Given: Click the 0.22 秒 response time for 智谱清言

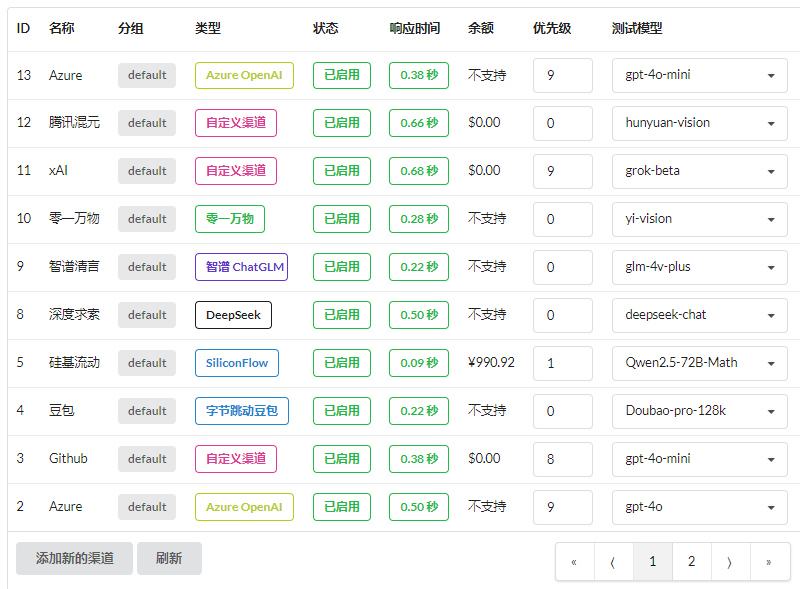Looking at the screenshot, I should point(419,267).
